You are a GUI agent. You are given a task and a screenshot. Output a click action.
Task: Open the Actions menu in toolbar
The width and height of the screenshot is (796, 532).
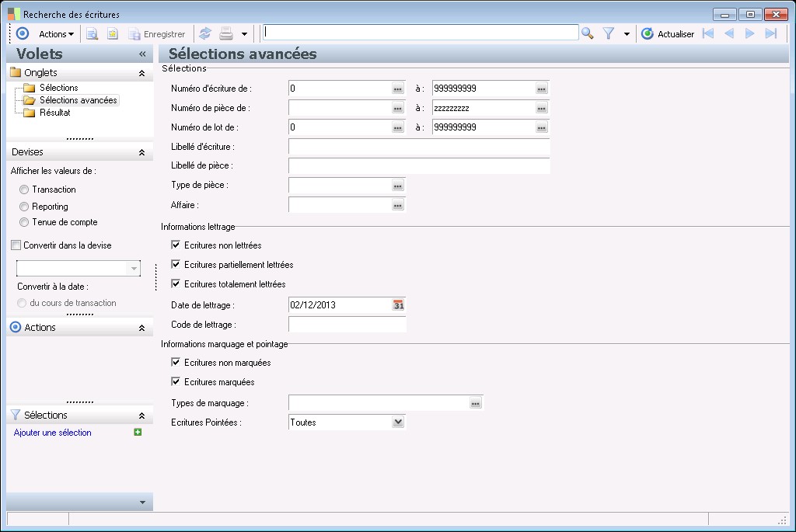point(56,34)
